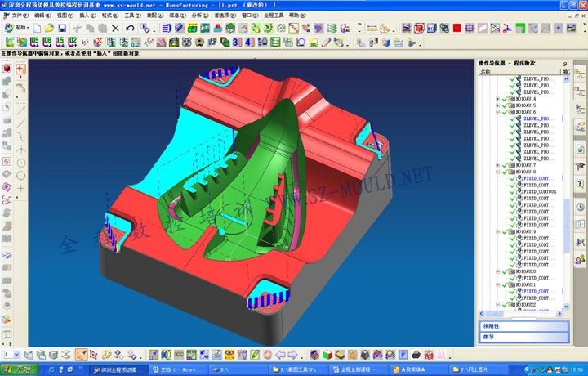Click the red square color icon
The width and height of the screenshot is (588, 376).
pos(457,28)
